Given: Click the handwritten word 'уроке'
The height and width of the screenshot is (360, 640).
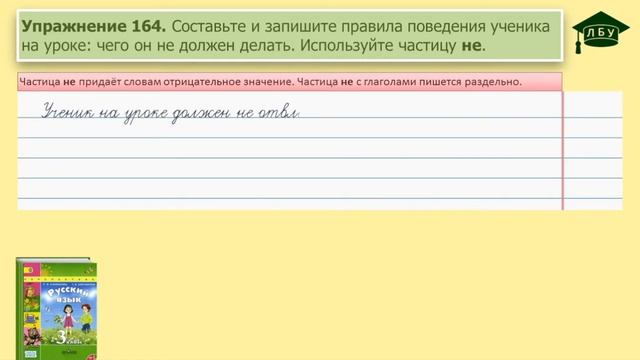Looking at the screenshot, I should (x=146, y=114).
